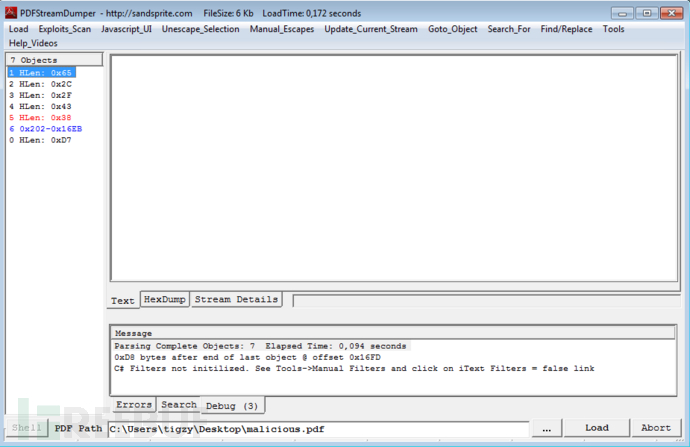
Task: Select object 2 HLen: 0x2C
Action: coord(40,84)
